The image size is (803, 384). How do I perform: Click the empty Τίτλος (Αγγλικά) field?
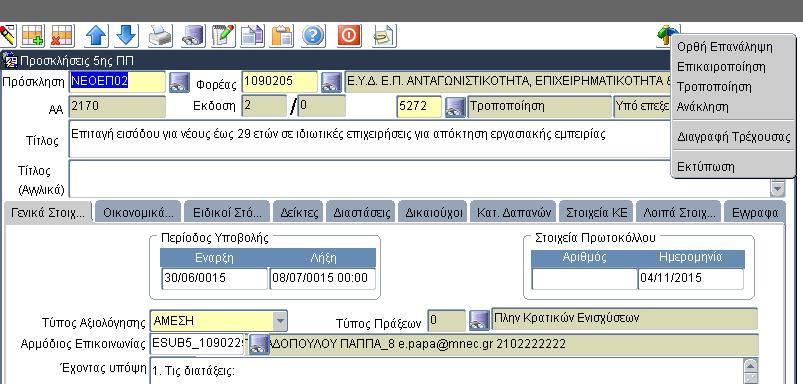click(x=420, y=179)
